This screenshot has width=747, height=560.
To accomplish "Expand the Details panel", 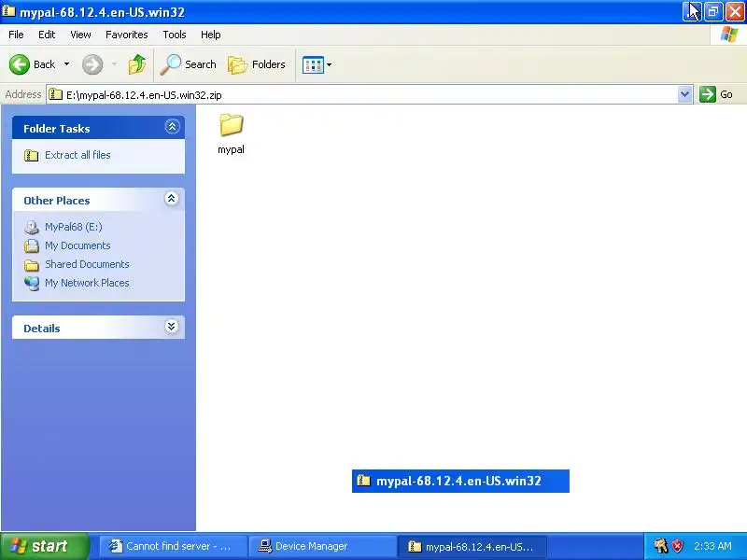I will pyautogui.click(x=172, y=326).
